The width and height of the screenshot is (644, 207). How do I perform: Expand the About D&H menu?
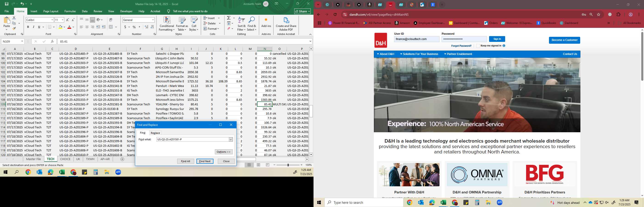click(x=386, y=54)
